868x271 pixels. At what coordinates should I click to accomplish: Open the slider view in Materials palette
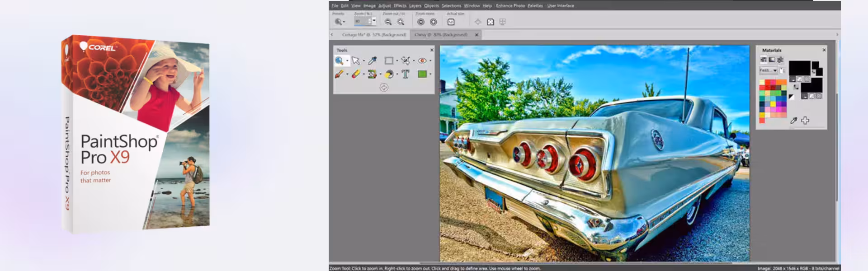(780, 60)
